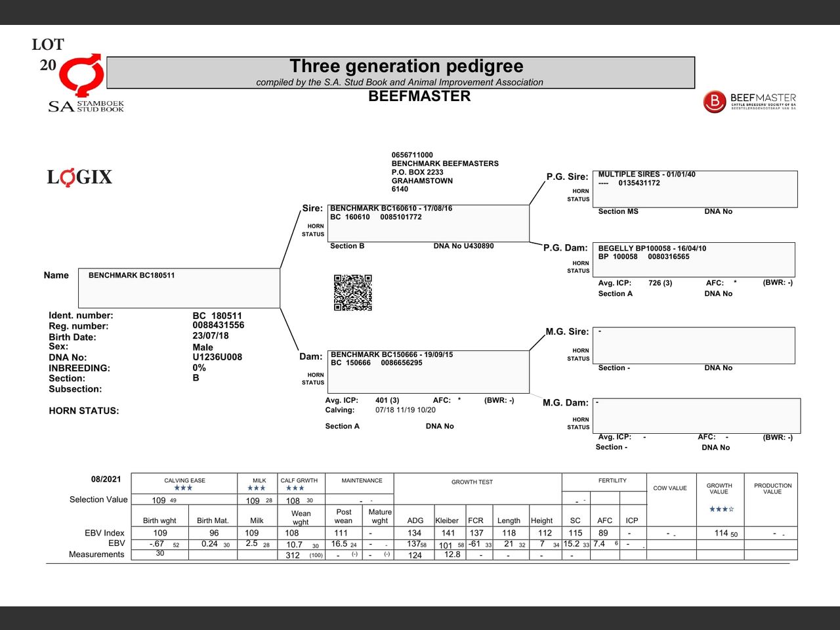Click the Calf Growth star rating
Screen dimensions: 840x630
(295, 488)
